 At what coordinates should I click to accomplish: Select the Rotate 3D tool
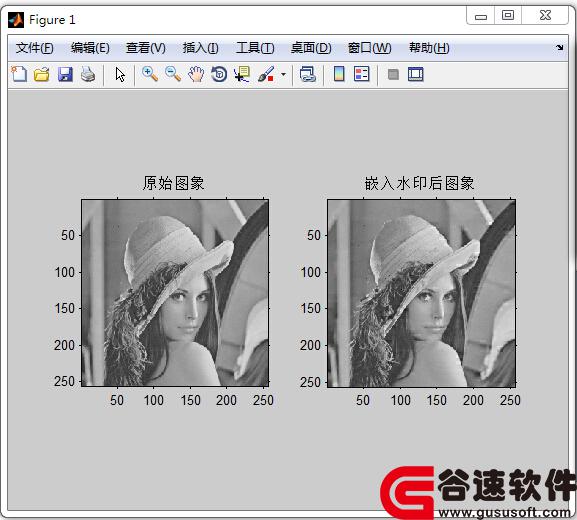tap(219, 74)
